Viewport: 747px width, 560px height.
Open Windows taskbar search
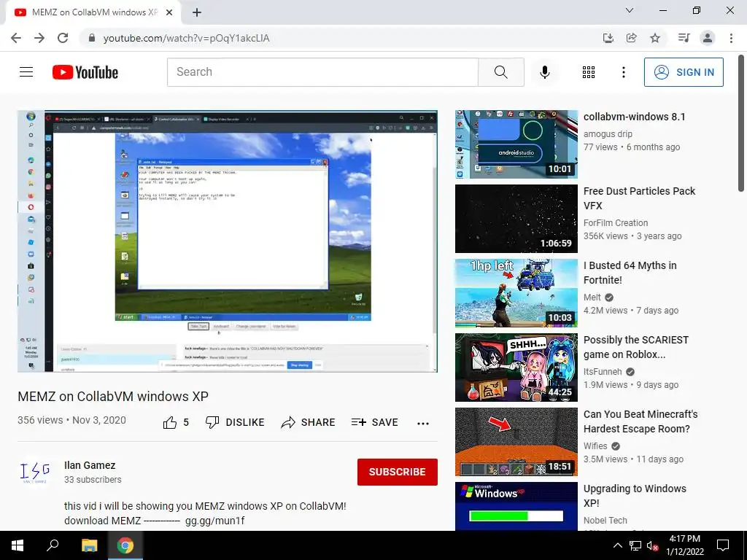tap(53, 545)
